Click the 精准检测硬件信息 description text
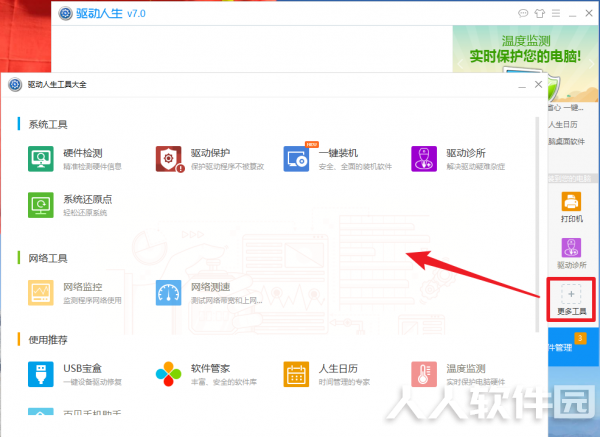Viewport: 600px width, 437px height. click(92, 166)
